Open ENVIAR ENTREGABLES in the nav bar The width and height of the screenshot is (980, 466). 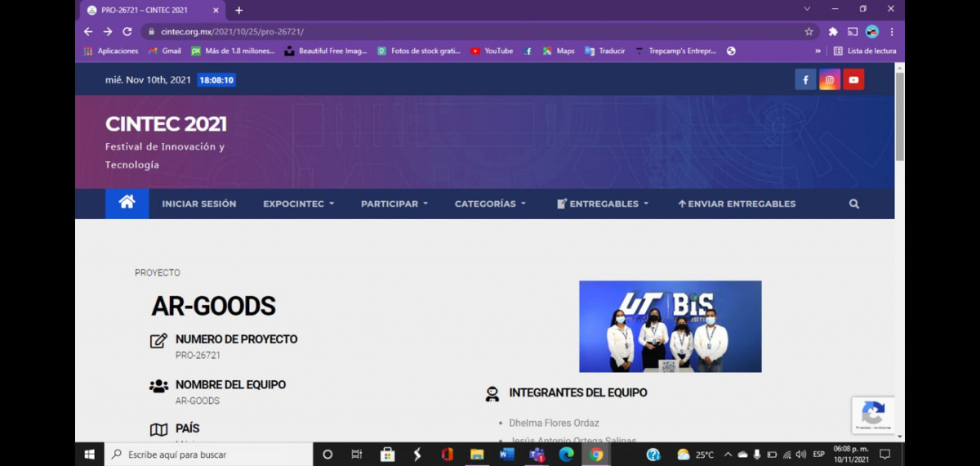pos(737,204)
